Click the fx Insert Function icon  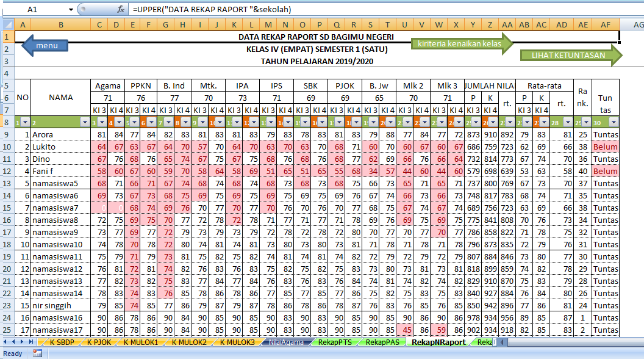click(120, 9)
